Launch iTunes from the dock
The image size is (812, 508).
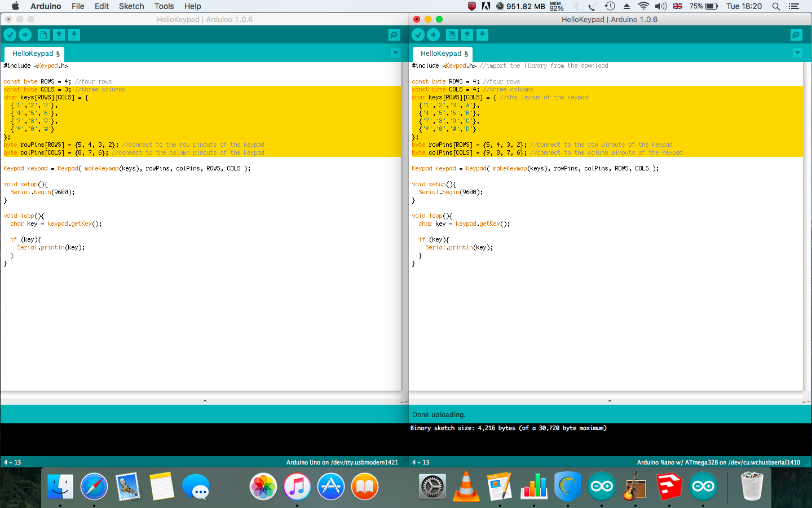coord(297,487)
